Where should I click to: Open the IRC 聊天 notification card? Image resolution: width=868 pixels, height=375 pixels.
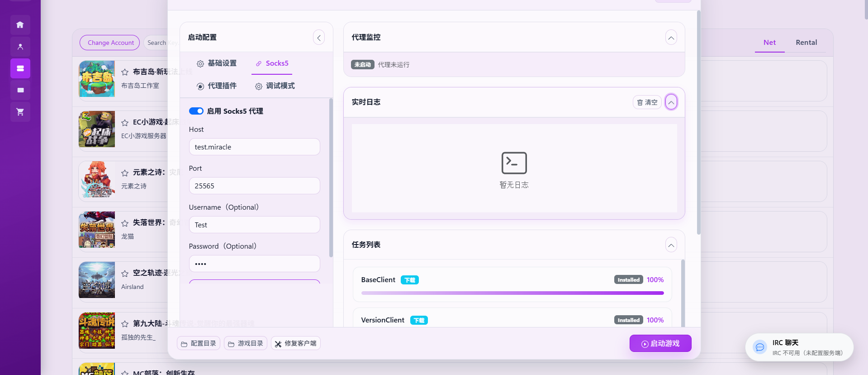(799, 347)
